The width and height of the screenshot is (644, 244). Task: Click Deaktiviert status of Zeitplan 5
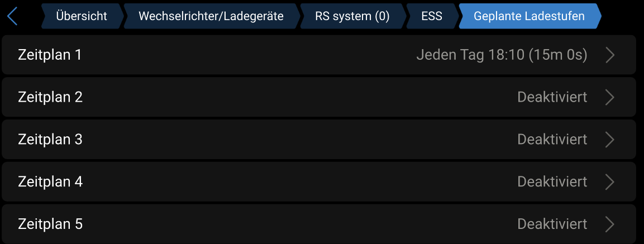tap(552, 224)
